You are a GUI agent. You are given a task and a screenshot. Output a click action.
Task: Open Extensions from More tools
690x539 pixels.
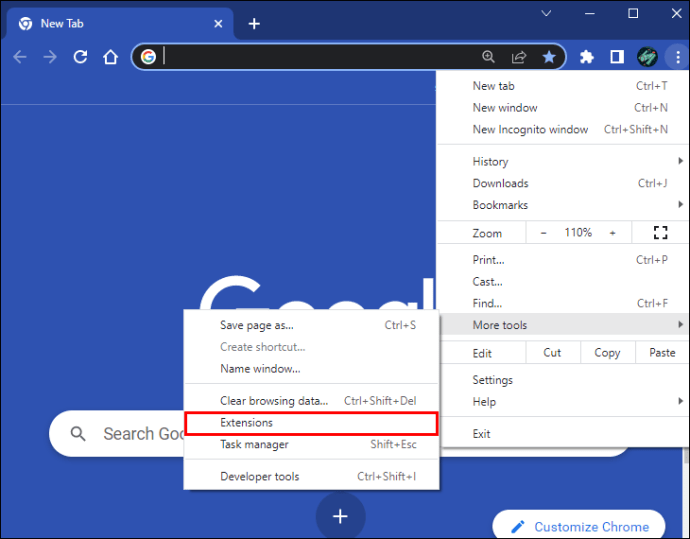(x=312, y=423)
